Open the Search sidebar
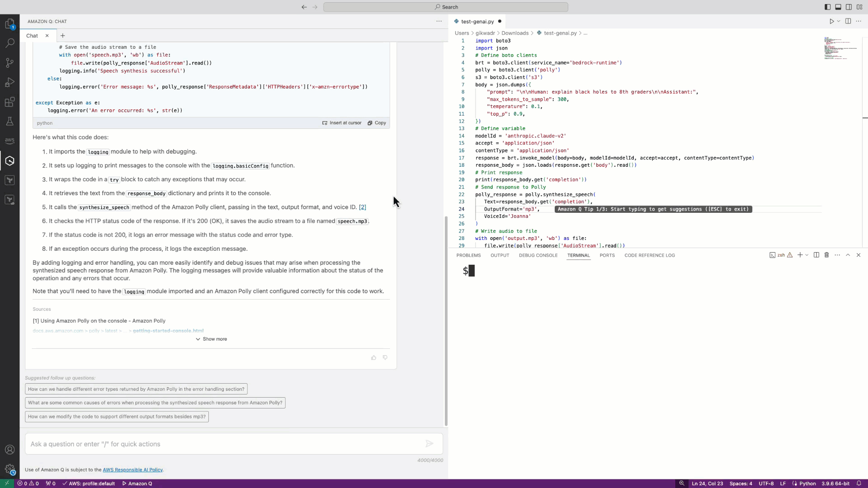 click(10, 43)
